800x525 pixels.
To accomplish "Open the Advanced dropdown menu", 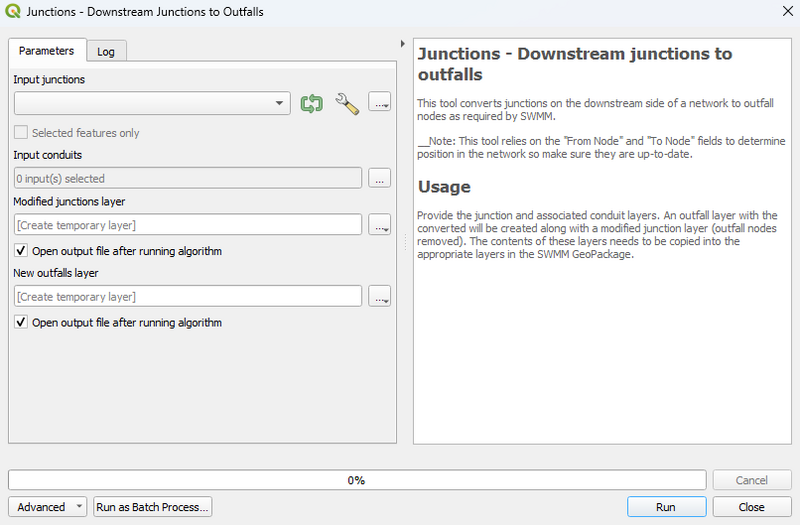I will pos(48,507).
